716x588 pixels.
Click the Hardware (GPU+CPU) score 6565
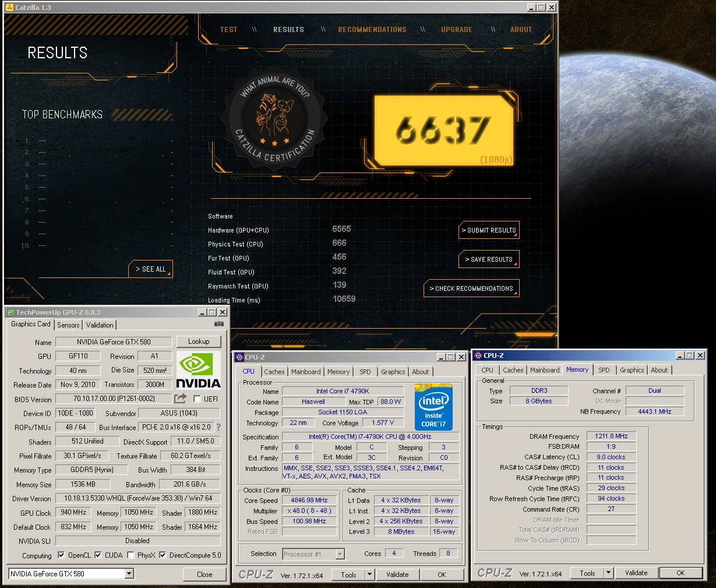341,229
